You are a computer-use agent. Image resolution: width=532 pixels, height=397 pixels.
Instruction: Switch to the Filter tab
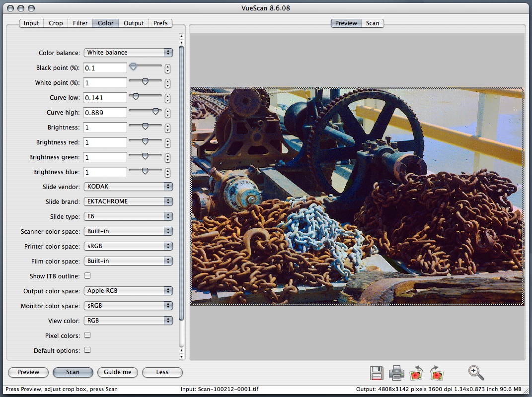(80, 23)
